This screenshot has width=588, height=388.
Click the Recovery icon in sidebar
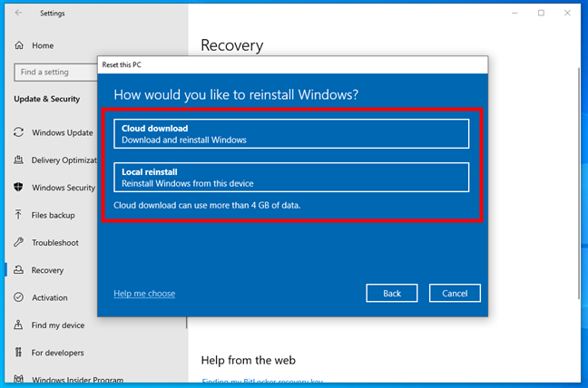tap(18, 269)
